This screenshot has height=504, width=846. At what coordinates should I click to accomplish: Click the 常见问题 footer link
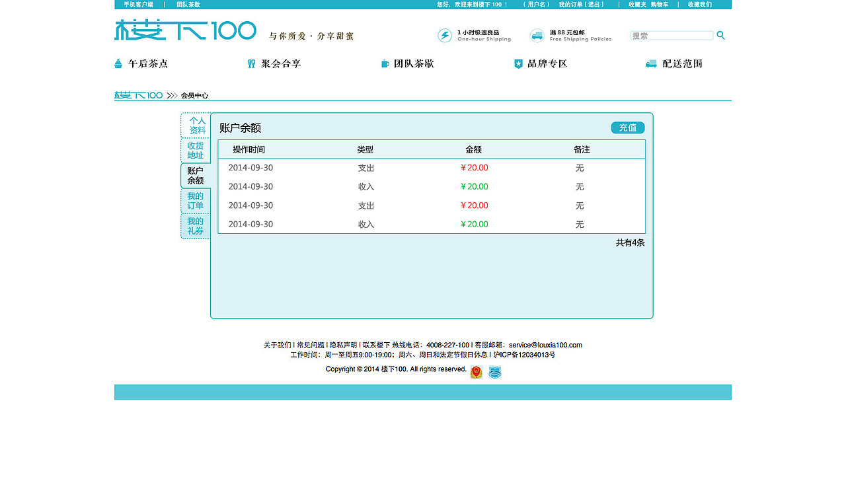tap(311, 345)
